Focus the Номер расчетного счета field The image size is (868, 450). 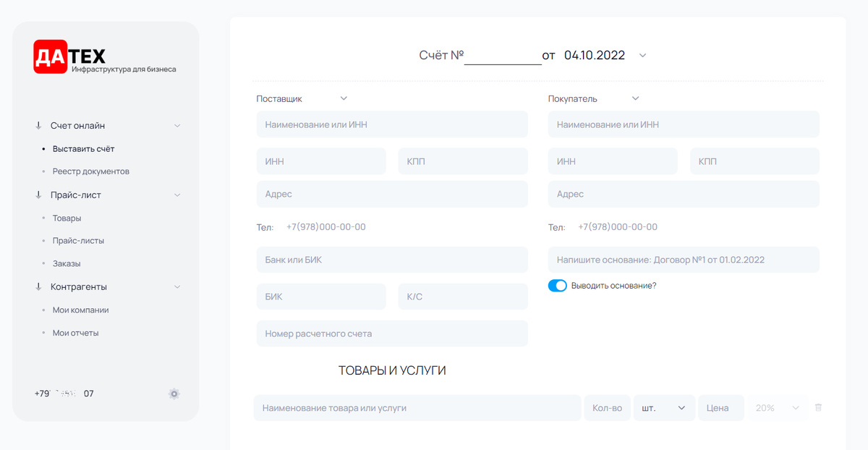click(392, 334)
